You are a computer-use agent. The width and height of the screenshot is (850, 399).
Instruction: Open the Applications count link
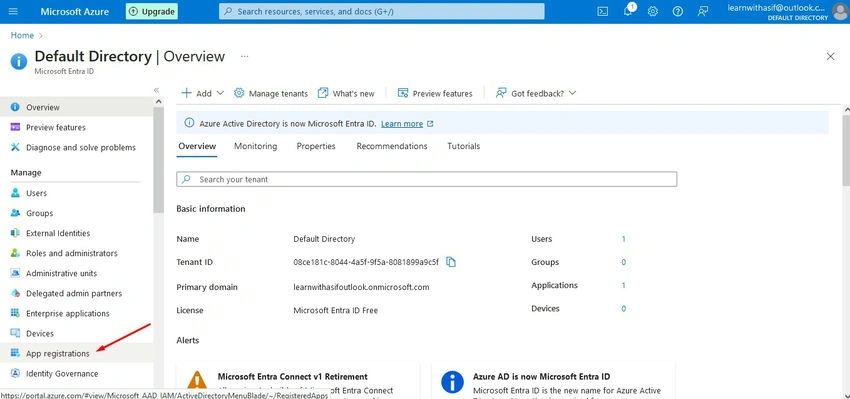click(x=623, y=285)
